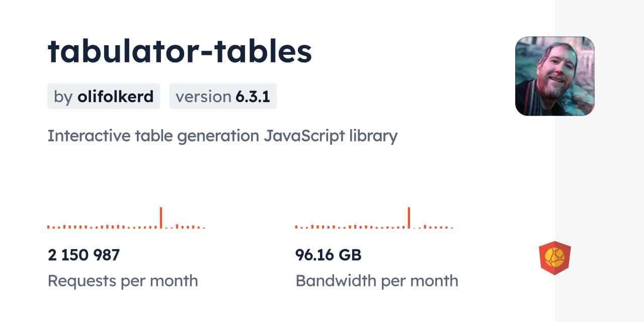Click the author name "olifolkerd"
This screenshot has height=322, width=644.
pyautogui.click(x=115, y=96)
